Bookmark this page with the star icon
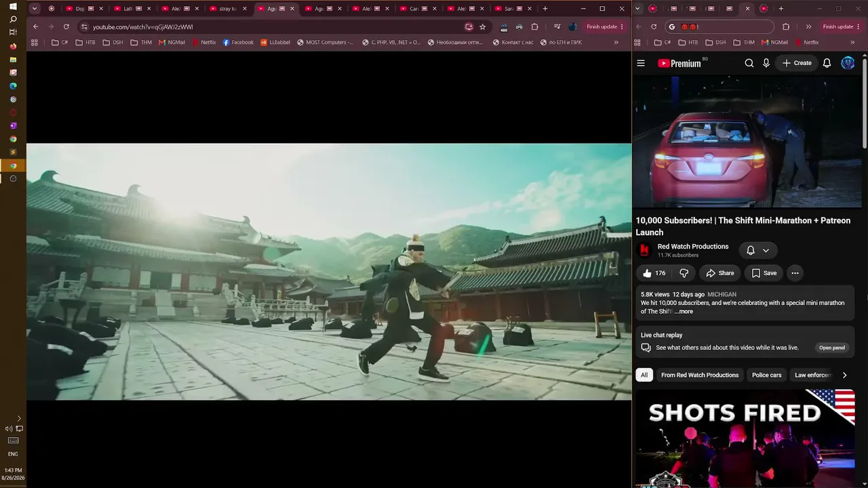This screenshot has height=488, width=868. (x=483, y=26)
